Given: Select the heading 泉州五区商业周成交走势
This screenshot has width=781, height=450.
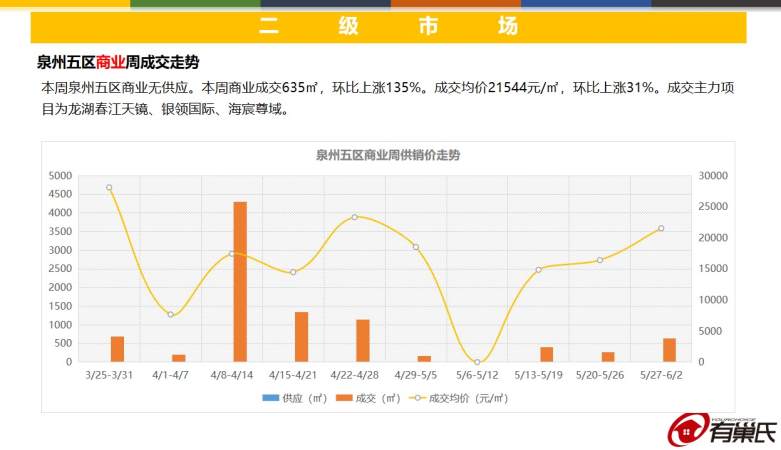Looking at the screenshot, I should coord(118,62).
